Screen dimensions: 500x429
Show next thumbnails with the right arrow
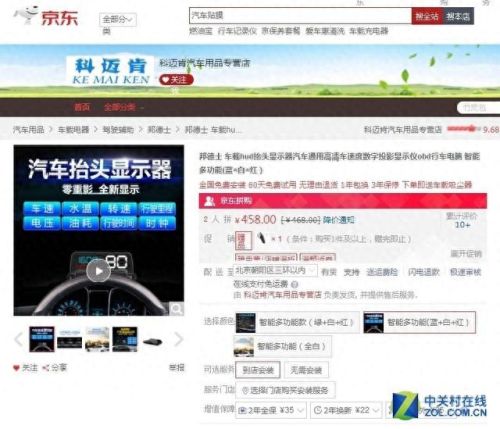coord(179,339)
